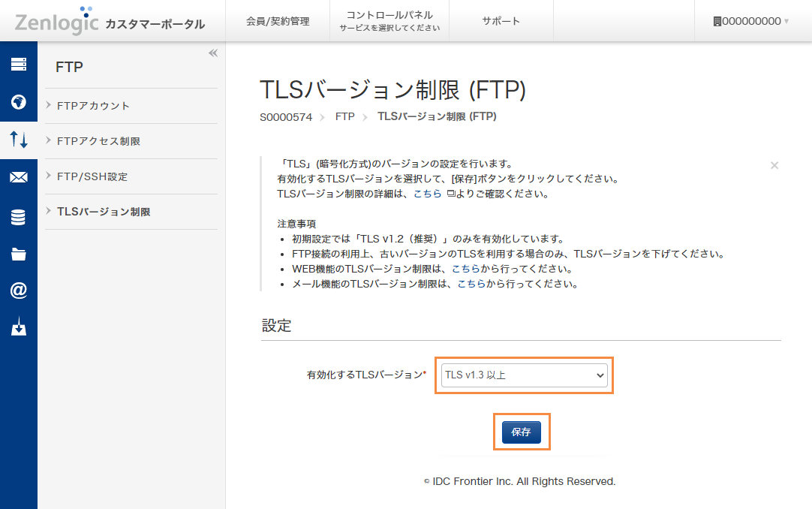The image size is (812, 509).
Task: Open the mail envelope icon in sidebar
Action: [x=18, y=177]
